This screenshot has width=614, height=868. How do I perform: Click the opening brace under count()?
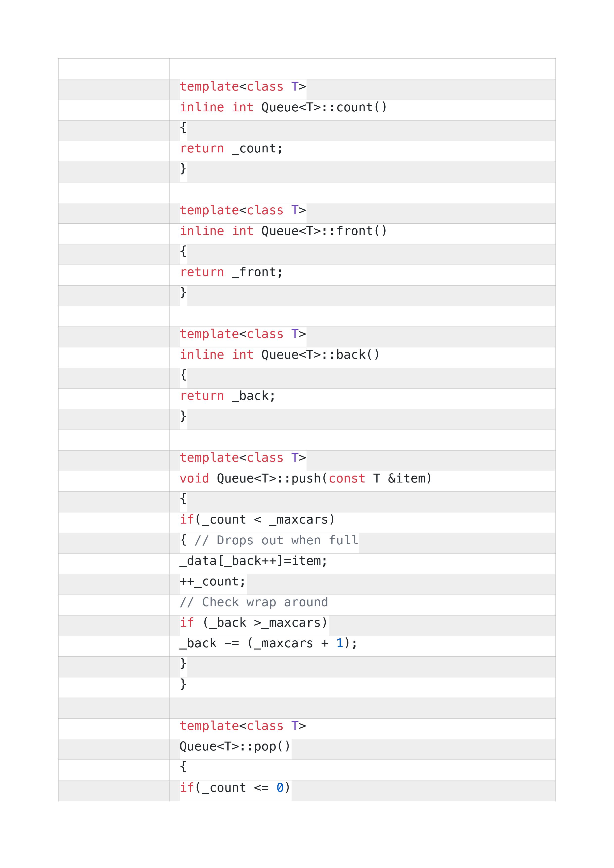click(183, 128)
